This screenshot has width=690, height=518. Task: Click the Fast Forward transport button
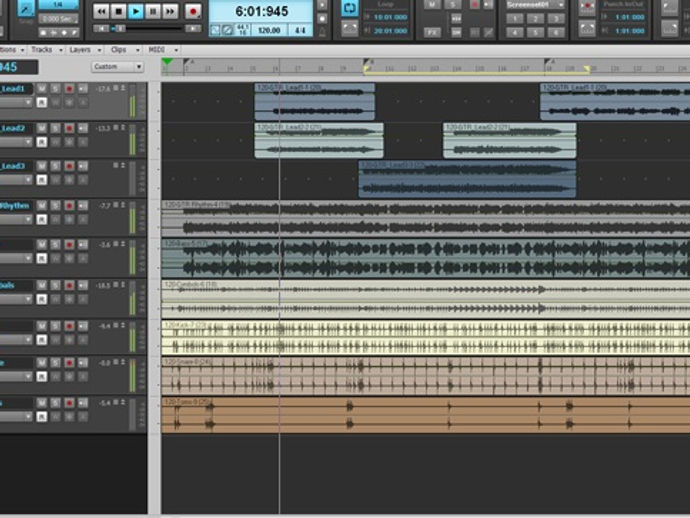[x=170, y=11]
